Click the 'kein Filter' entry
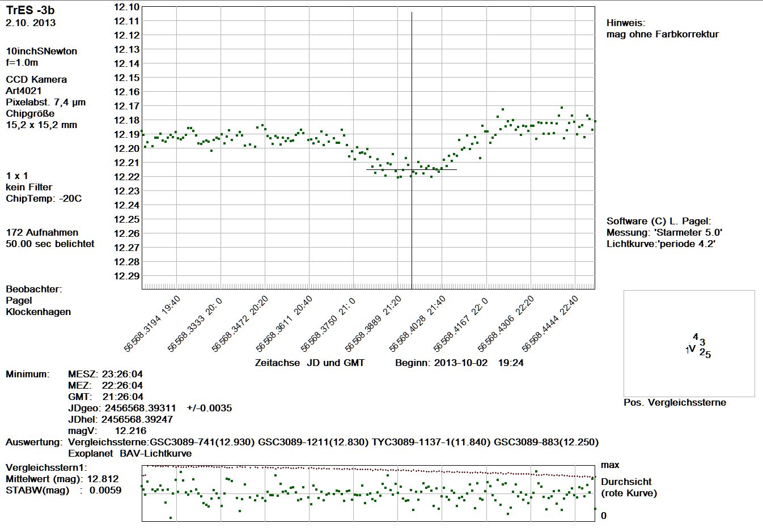 click(29, 187)
